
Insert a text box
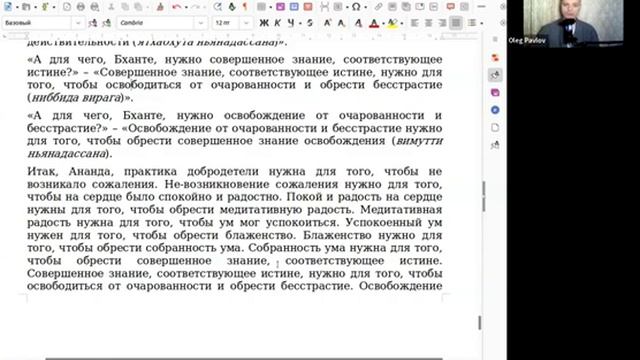[308, 7]
